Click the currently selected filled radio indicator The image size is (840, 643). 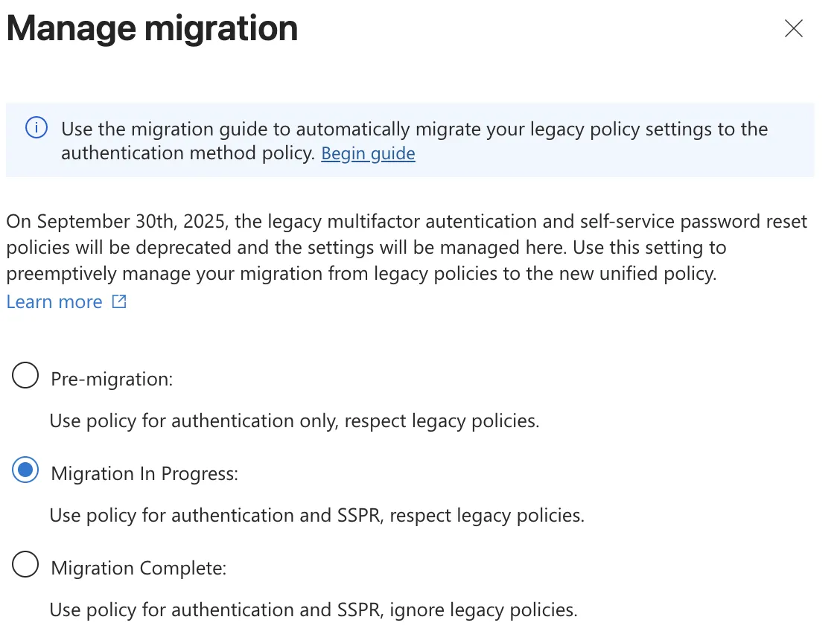(x=25, y=470)
